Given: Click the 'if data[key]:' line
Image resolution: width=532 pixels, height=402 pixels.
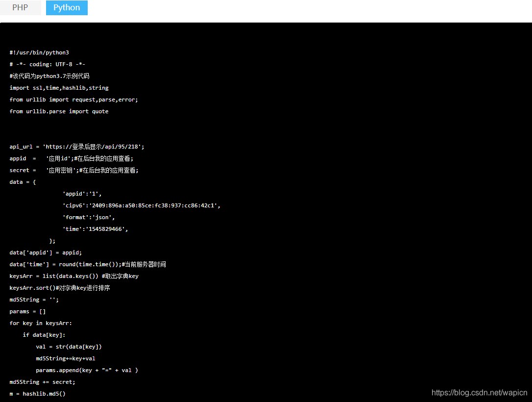Looking at the screenshot, I should (x=44, y=335).
